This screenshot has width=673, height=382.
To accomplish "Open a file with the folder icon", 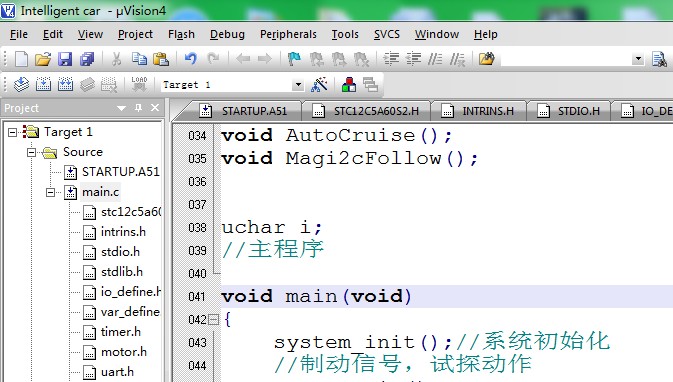I will pos(43,59).
